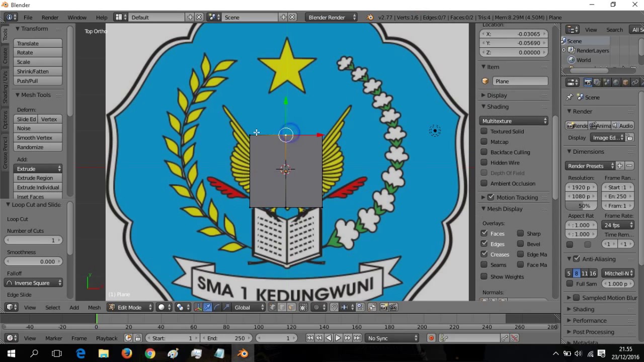This screenshot has width=644, height=362.
Task: Click the Extrude Region button
Action: pyautogui.click(x=38, y=178)
